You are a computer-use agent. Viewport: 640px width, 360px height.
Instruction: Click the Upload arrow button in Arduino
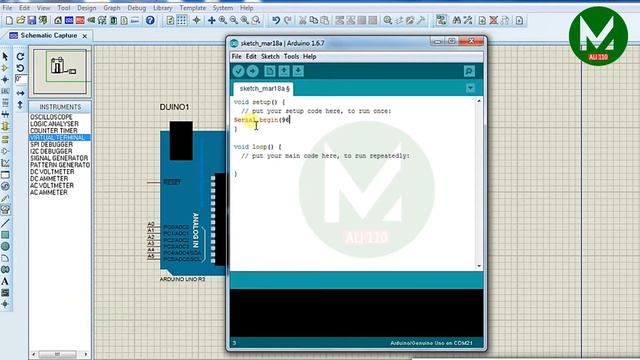coord(253,71)
